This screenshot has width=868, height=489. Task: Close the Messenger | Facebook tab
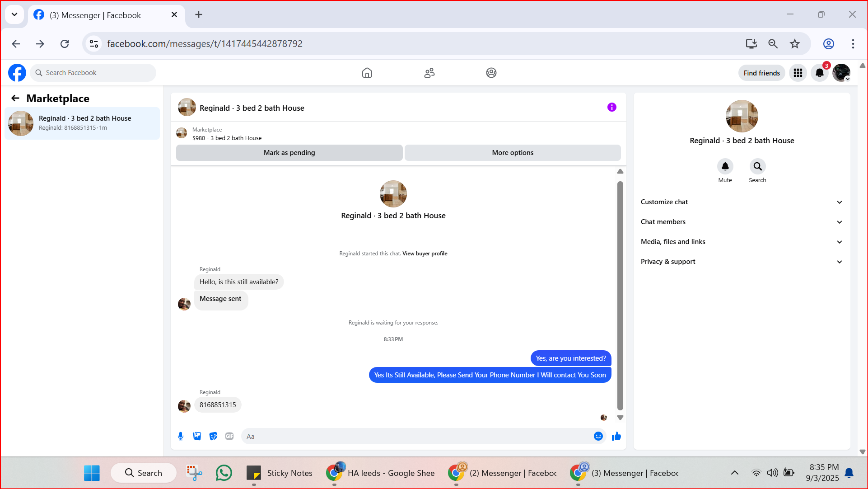coord(174,15)
